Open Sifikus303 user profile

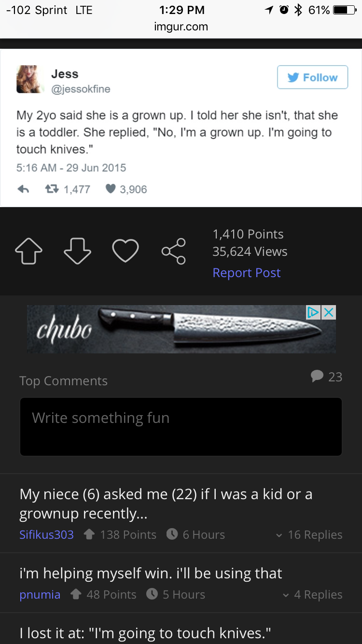point(46,535)
